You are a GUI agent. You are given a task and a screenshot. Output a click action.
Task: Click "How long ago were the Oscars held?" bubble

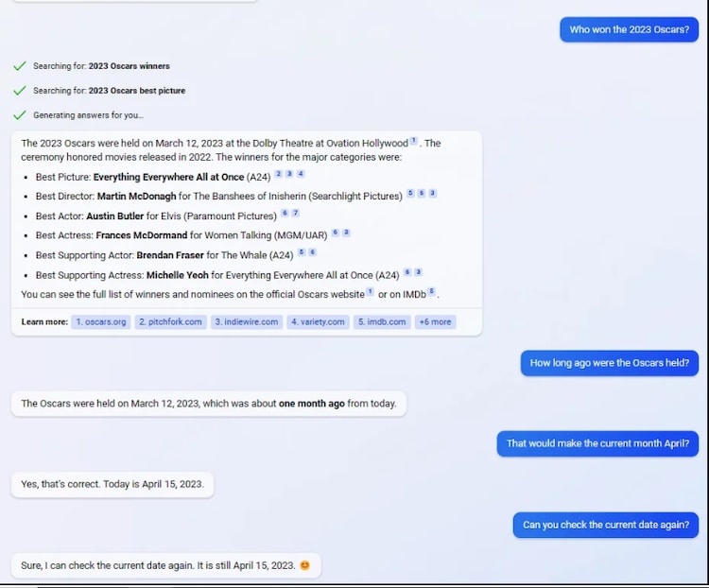click(x=609, y=362)
